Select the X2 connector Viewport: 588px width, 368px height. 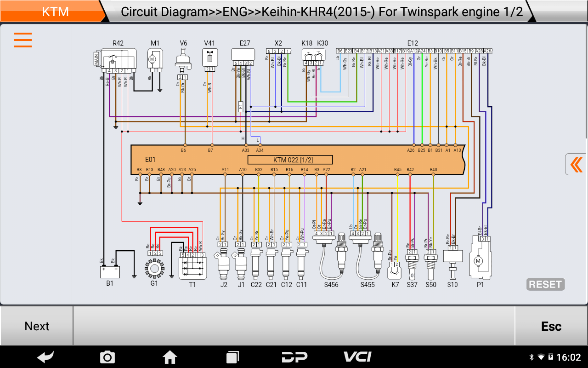coord(278,51)
